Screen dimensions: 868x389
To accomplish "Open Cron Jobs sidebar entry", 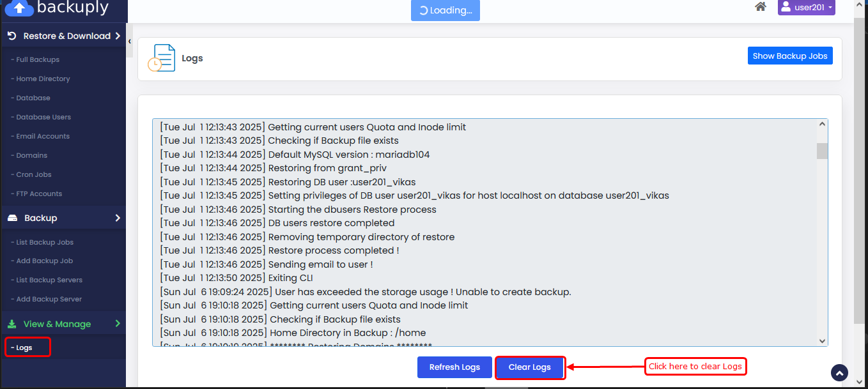I will [x=34, y=174].
